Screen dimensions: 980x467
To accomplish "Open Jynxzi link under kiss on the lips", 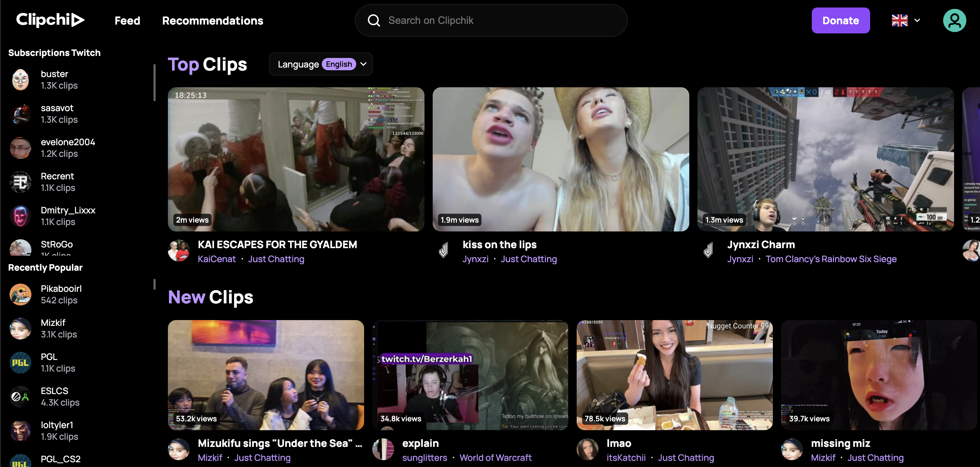I will [x=475, y=259].
